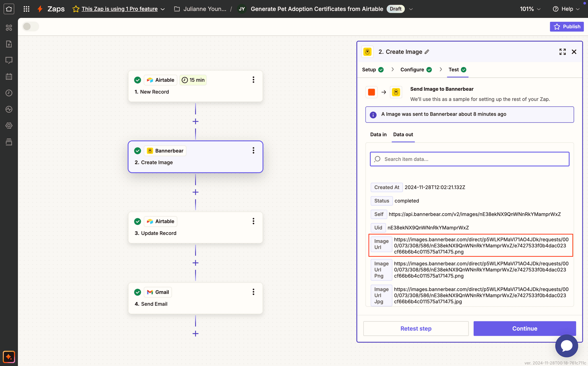Expand the draft status dropdown next to Zap title
Screen dimensions: 588x366
click(410, 9)
